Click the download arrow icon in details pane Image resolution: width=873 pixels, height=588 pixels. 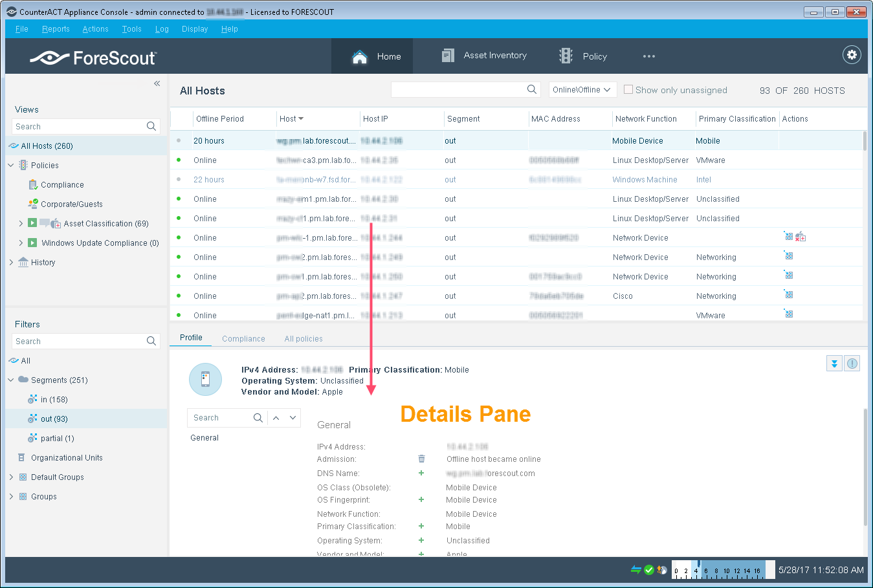click(x=834, y=364)
